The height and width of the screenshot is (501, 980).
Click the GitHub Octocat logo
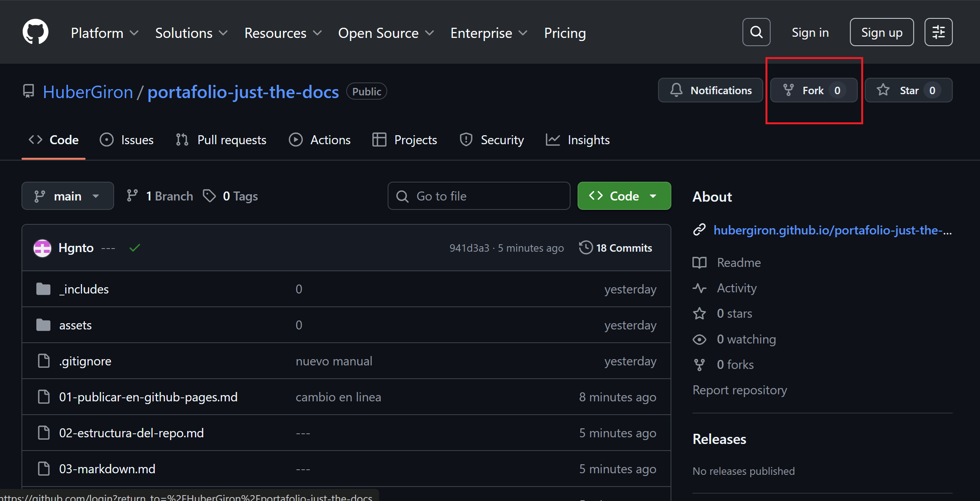click(x=36, y=32)
